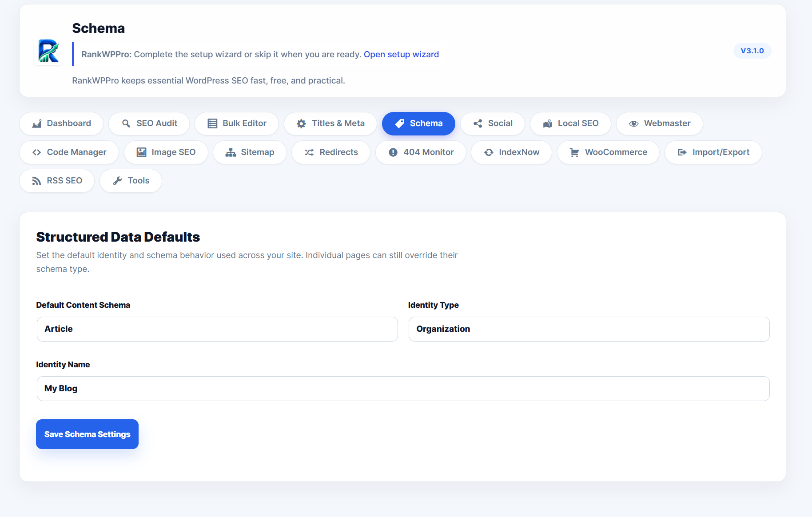Select the IndexNow tab
The height and width of the screenshot is (517, 812).
coord(511,152)
